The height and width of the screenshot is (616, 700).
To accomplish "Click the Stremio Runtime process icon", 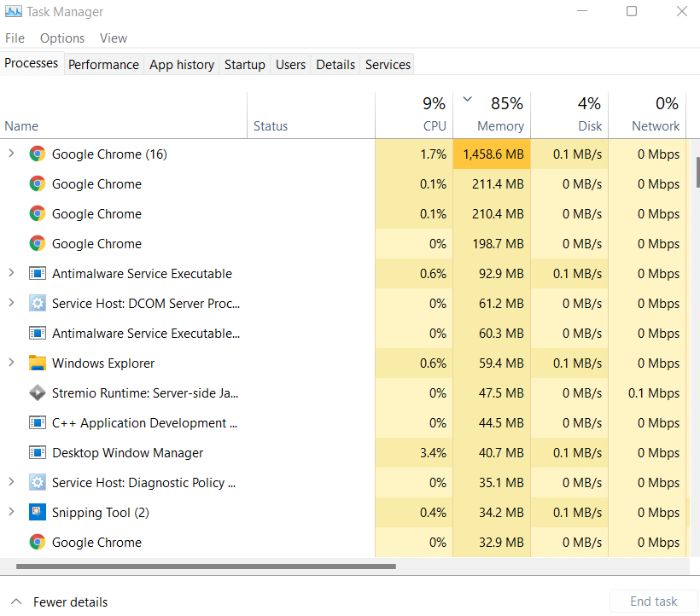I will tap(37, 393).
